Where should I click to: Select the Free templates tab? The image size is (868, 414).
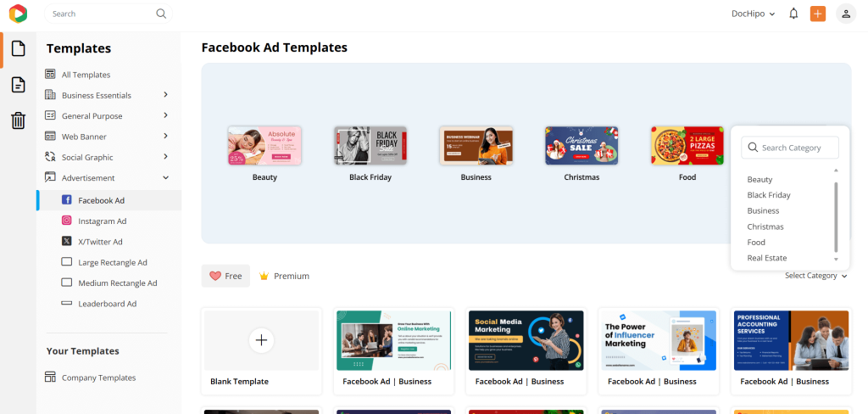pos(225,276)
